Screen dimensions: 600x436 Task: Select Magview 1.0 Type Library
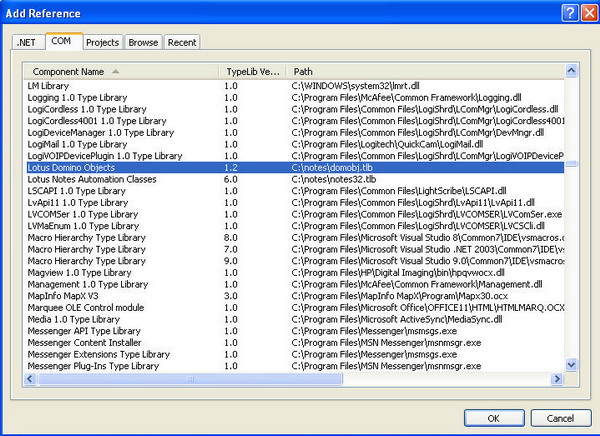coord(295,273)
